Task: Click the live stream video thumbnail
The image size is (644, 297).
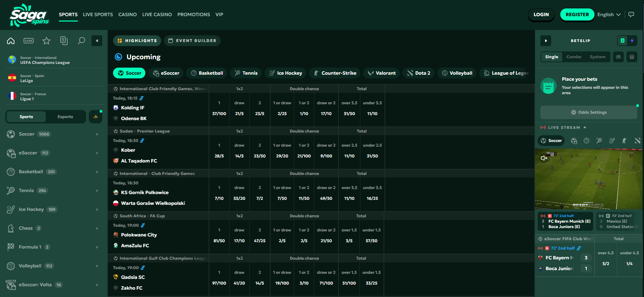Action: tap(589, 179)
